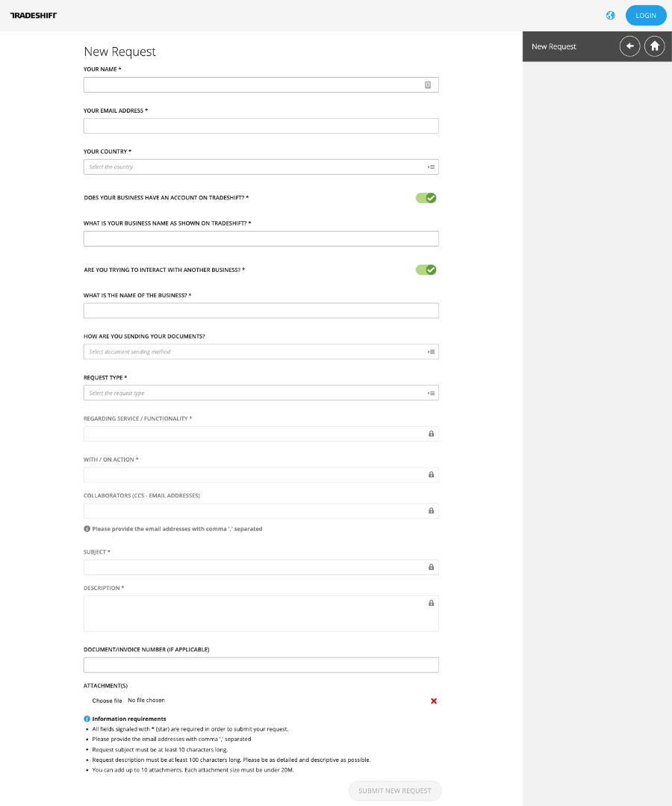Click the business name on Tradeshift field
672x806 pixels.
tap(261, 239)
